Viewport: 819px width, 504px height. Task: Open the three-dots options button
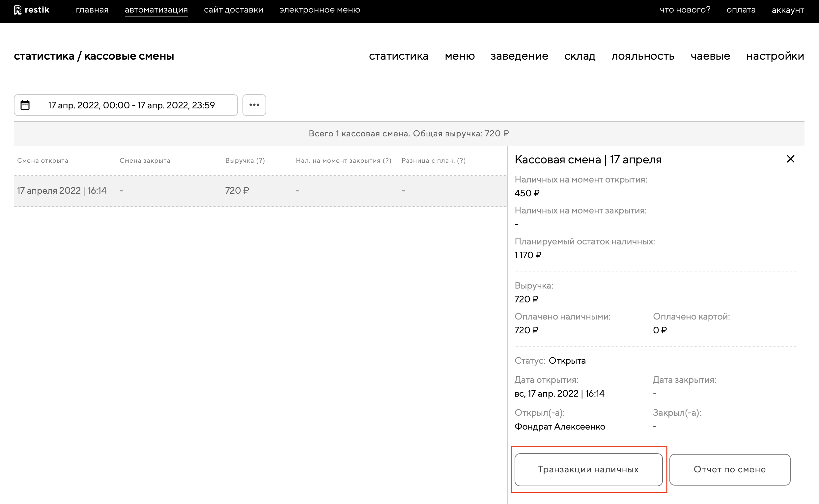(254, 105)
